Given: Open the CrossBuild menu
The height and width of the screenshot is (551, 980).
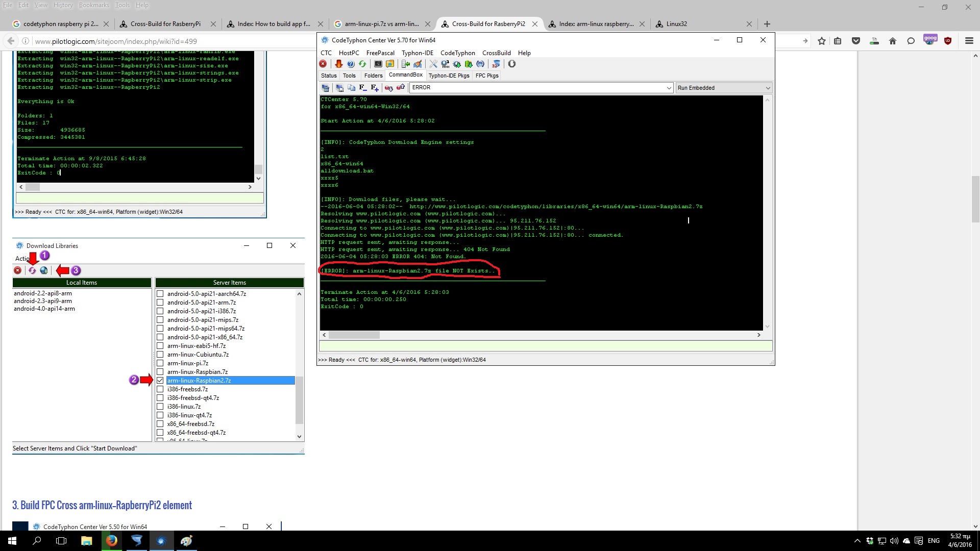Looking at the screenshot, I should [496, 53].
